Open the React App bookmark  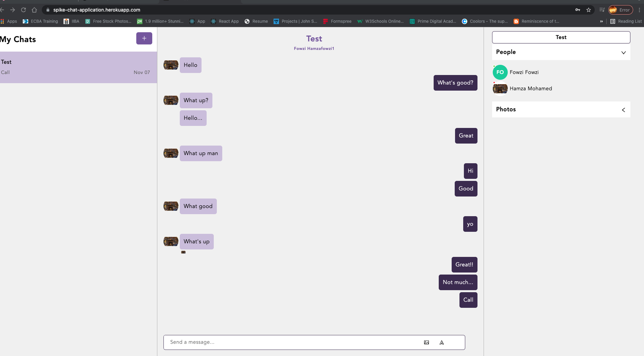pos(225,21)
